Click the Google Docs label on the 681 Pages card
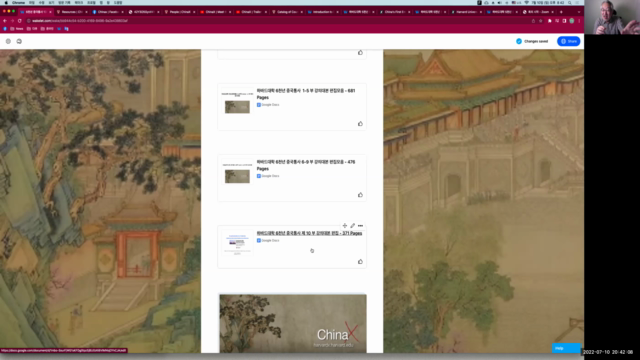 click(x=268, y=105)
